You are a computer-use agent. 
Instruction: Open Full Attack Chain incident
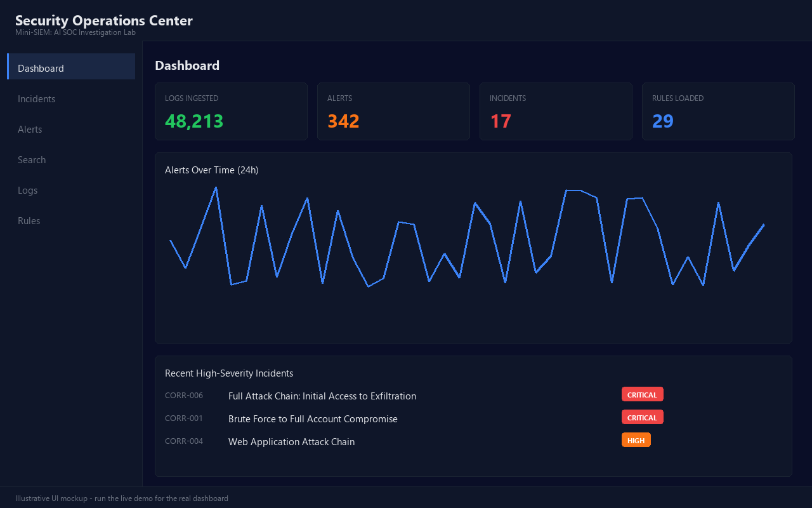(x=322, y=396)
